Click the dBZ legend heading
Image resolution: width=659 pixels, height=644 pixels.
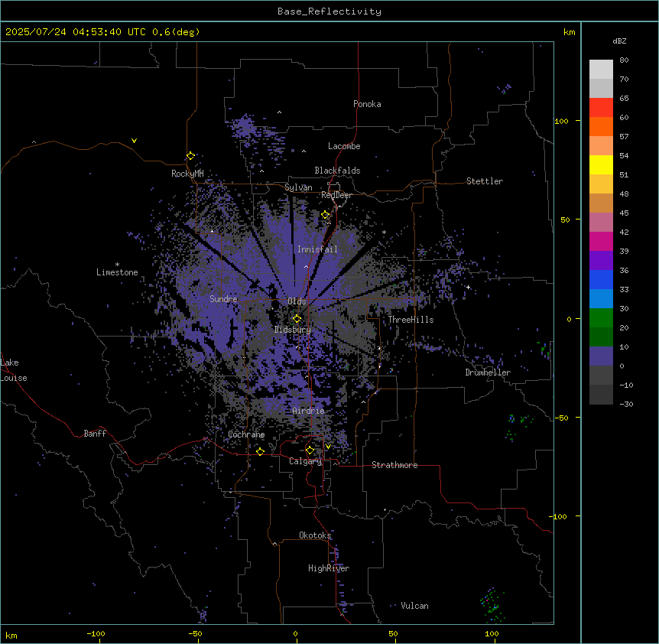point(619,41)
